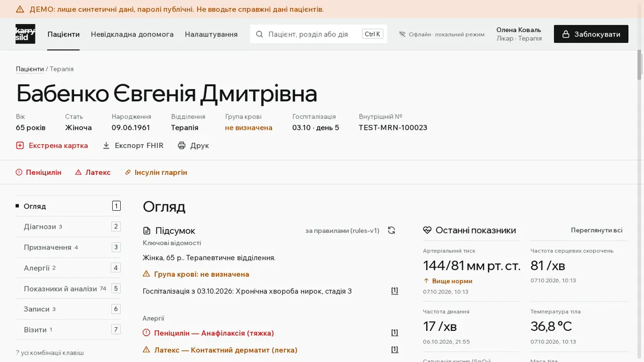Click the Ctrl K shortcut badge
Image resolution: width=644 pixels, height=362 pixels.
(372, 34)
